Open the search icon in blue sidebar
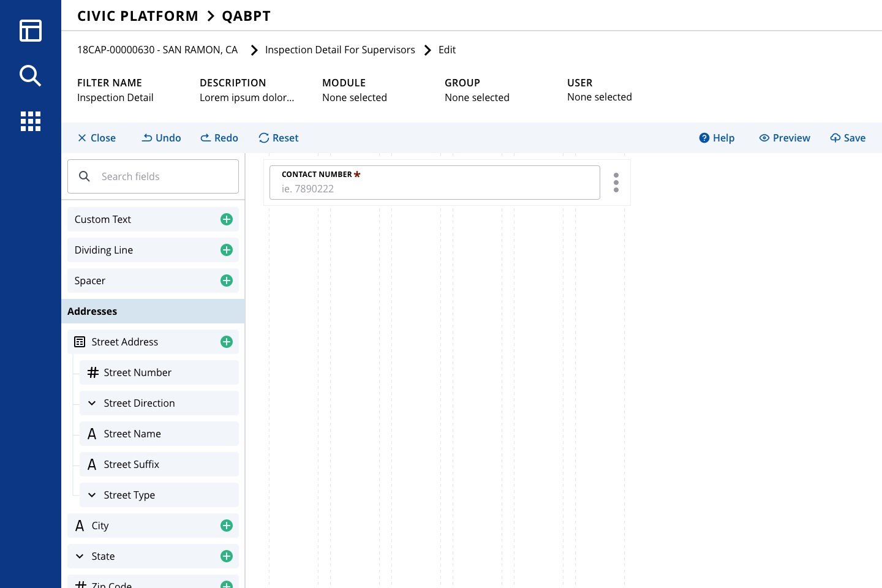 tap(31, 76)
